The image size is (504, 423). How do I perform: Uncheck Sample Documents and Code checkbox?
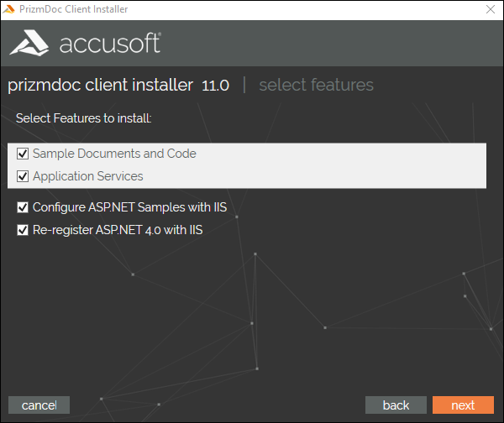pyautogui.click(x=23, y=154)
